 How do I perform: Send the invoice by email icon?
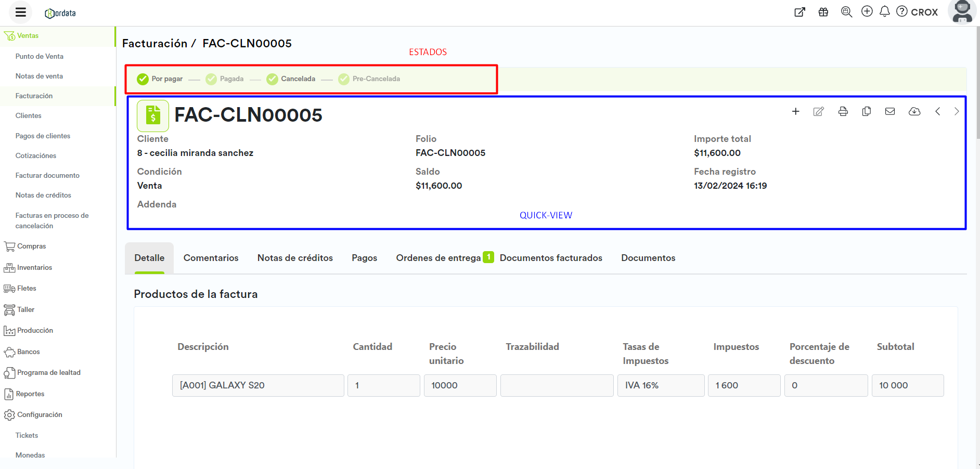(890, 111)
